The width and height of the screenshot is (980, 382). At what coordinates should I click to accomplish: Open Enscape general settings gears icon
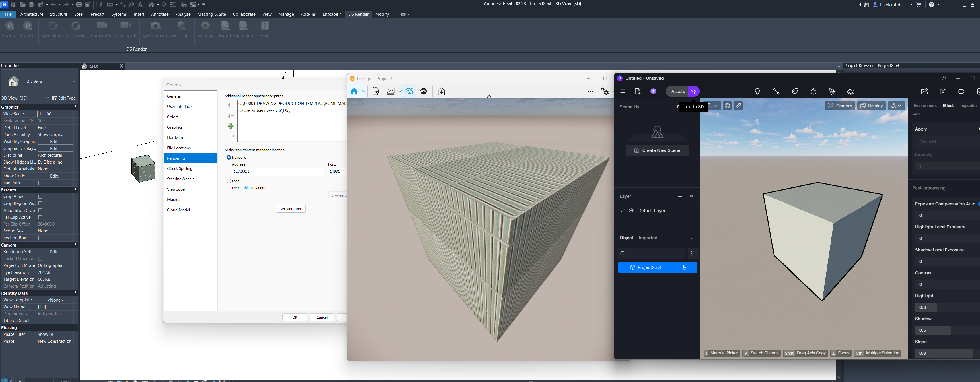(605, 91)
